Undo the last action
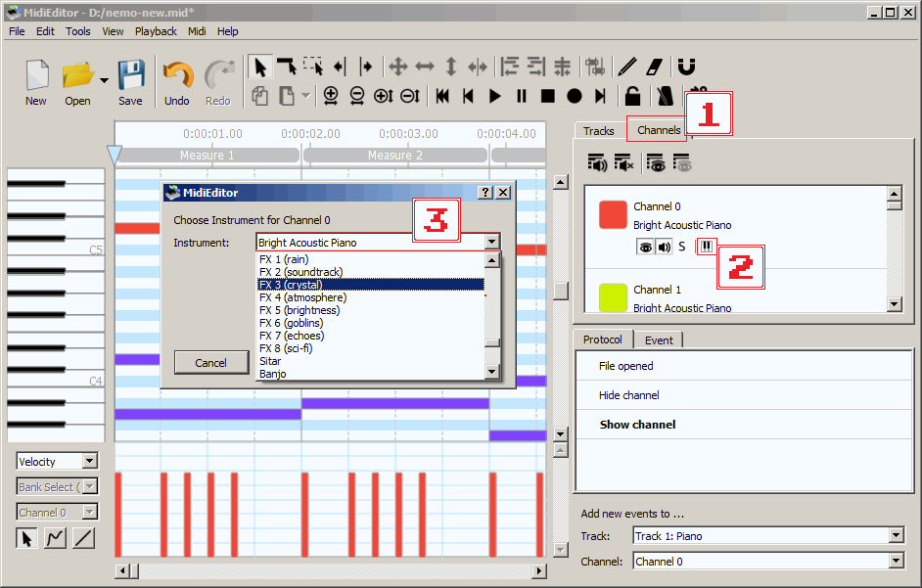 [177, 82]
